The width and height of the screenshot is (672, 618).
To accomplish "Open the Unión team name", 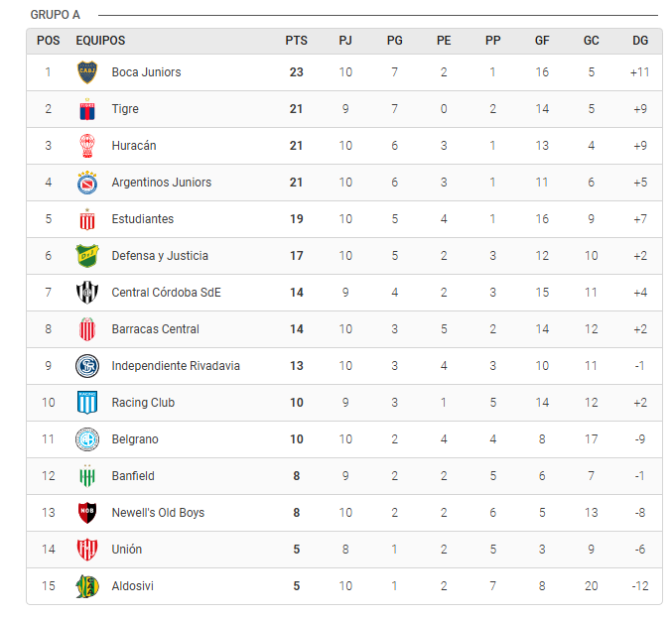I will 127,550.
